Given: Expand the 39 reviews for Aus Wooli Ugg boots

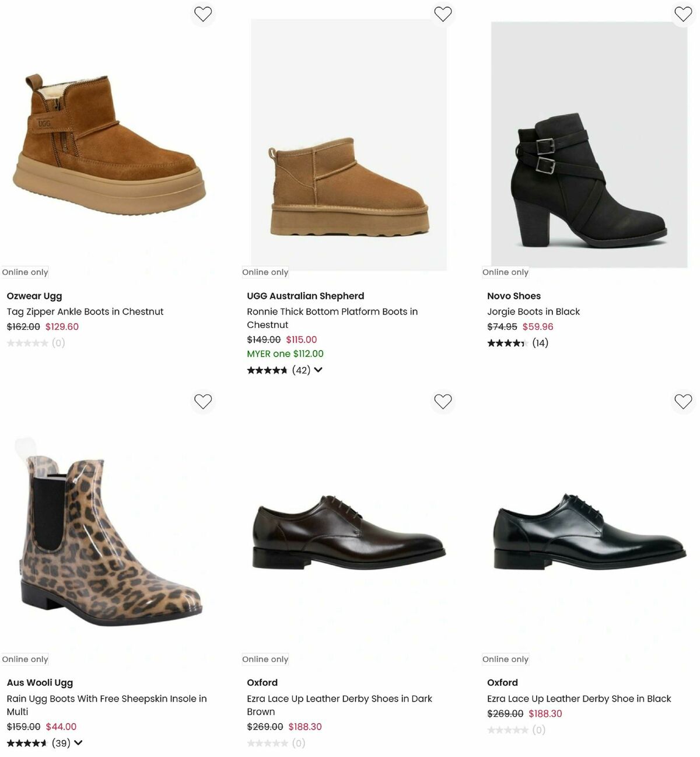Looking at the screenshot, I should click(79, 743).
